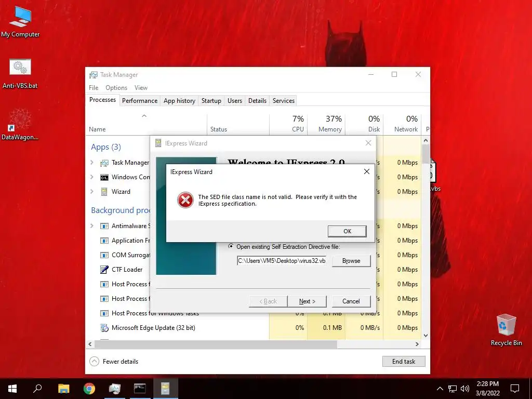Click the Task Manager title bar icon
532x399 pixels.
[x=94, y=75]
